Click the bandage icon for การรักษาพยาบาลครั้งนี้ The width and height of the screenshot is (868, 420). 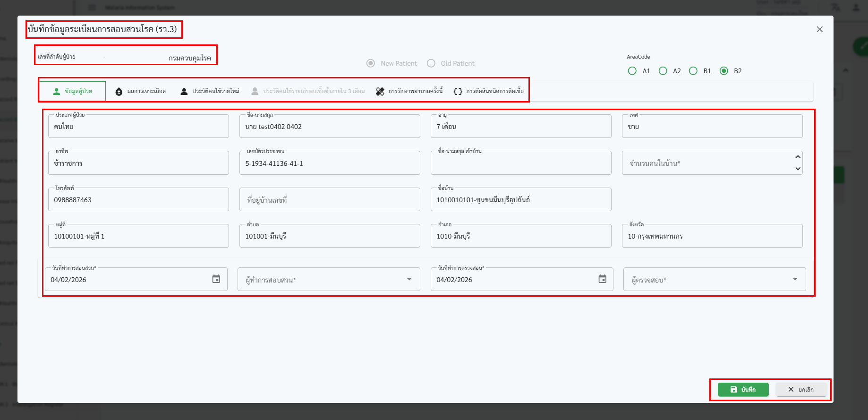(x=380, y=92)
